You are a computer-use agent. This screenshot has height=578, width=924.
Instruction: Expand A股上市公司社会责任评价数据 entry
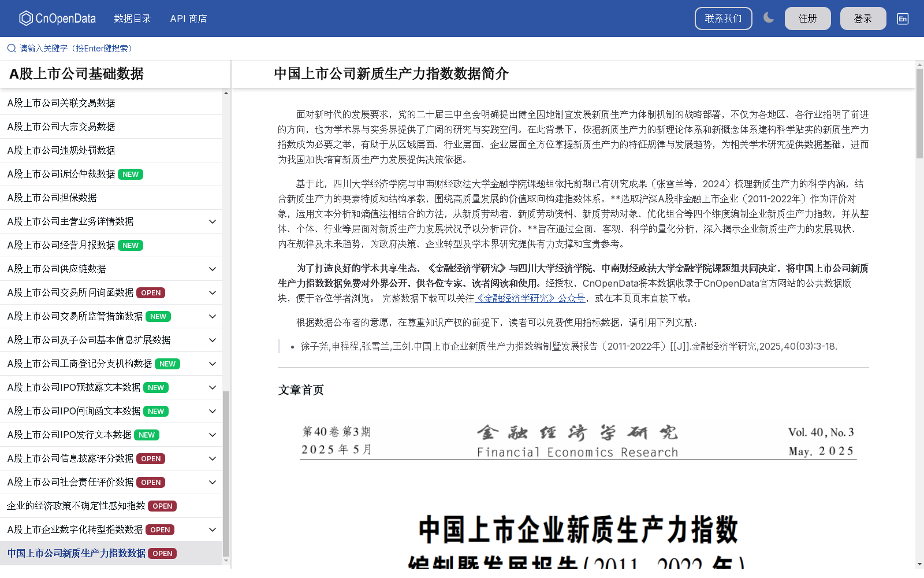(212, 482)
